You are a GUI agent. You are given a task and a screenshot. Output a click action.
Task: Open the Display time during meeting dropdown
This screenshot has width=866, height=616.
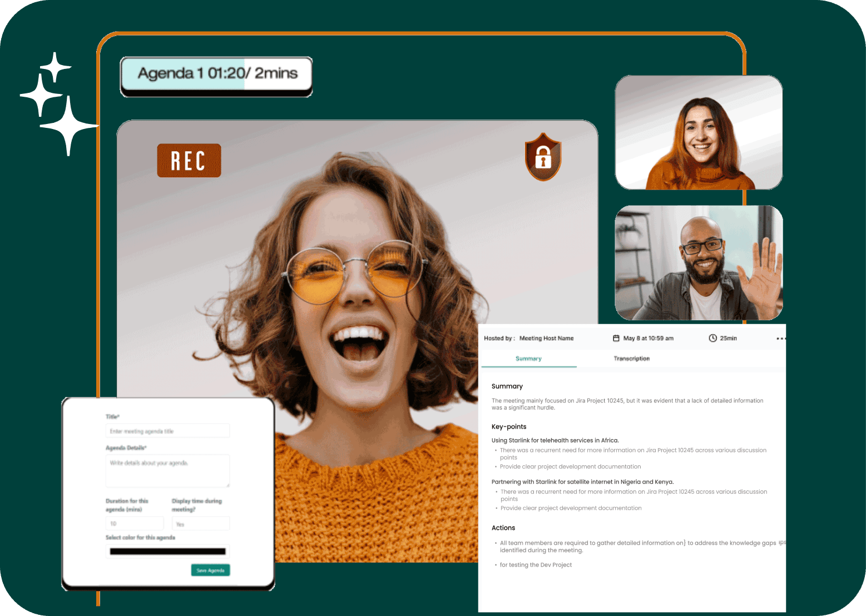tap(200, 524)
